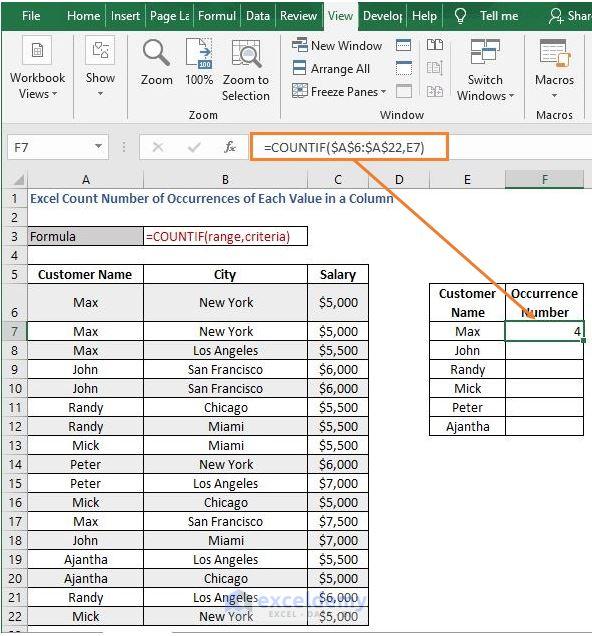Image resolution: width=592 pixels, height=636 pixels.
Task: Select Miami in row 18
Action: coord(225,541)
